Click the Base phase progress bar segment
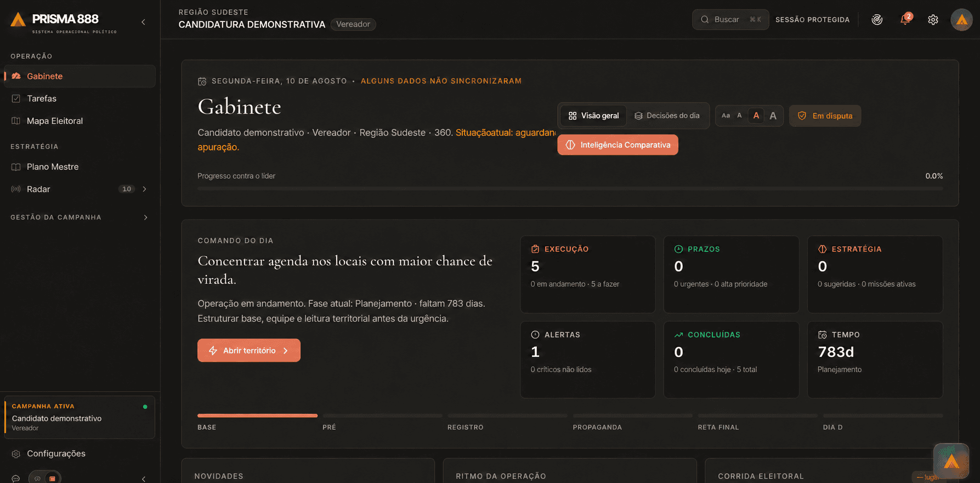Image resolution: width=980 pixels, height=483 pixels. coord(257,415)
